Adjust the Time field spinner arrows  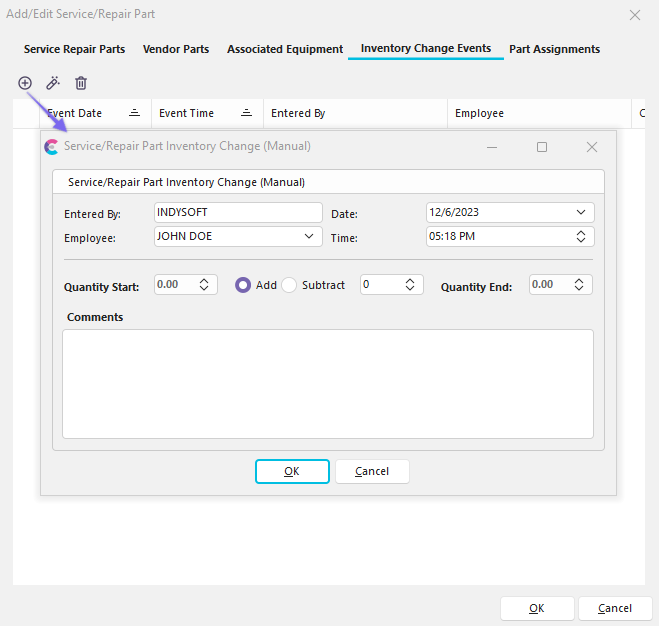tap(581, 237)
